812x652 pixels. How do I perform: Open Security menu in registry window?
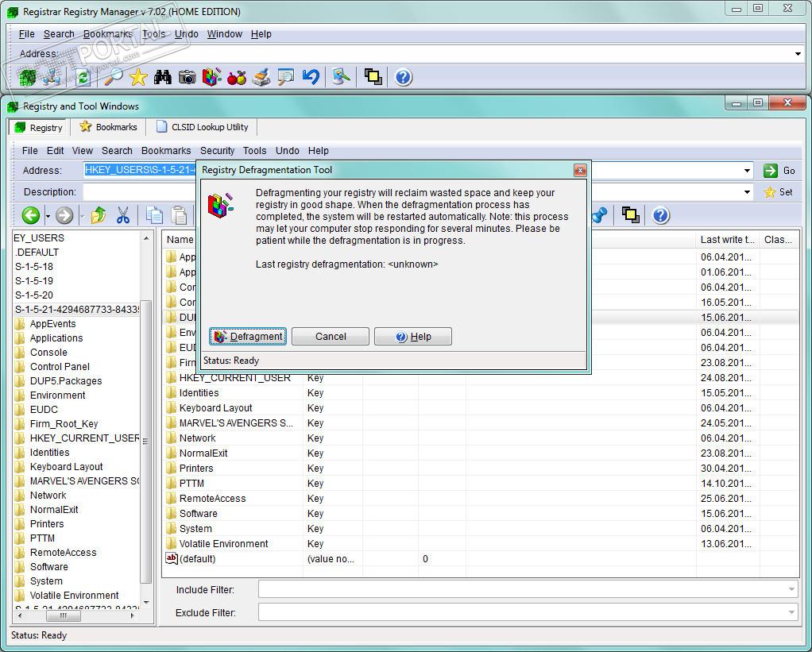tap(218, 151)
